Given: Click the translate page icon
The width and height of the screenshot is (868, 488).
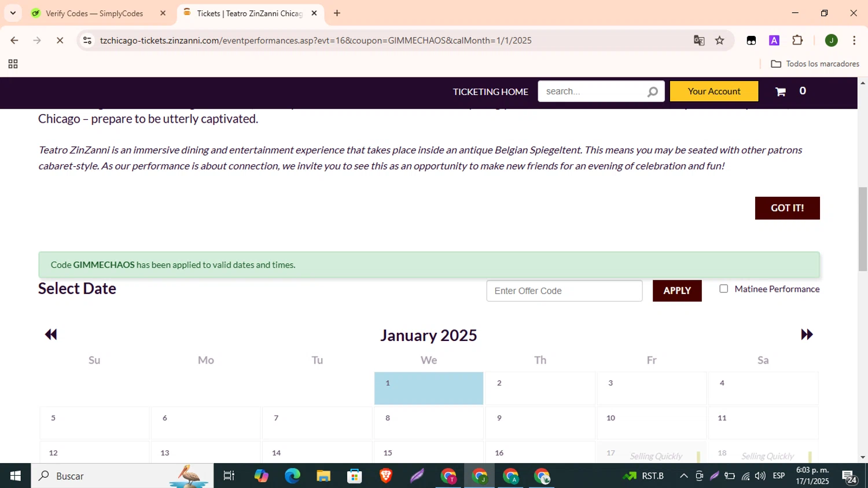Looking at the screenshot, I should click(699, 41).
